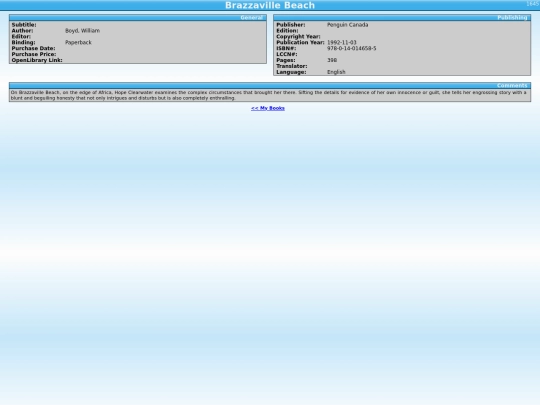Screen dimensions: 540x405
Task: Click the Purchase Price: label
Action: click(x=34, y=54)
